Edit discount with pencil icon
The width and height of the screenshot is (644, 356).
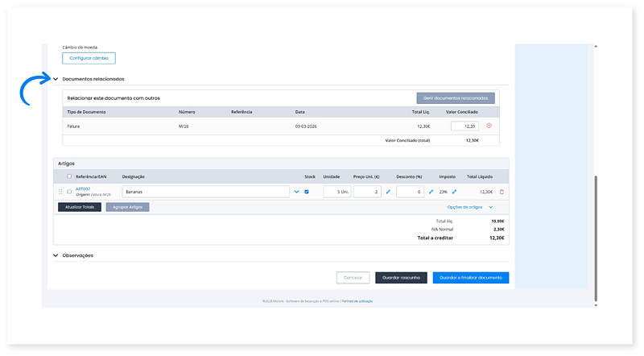(x=431, y=192)
